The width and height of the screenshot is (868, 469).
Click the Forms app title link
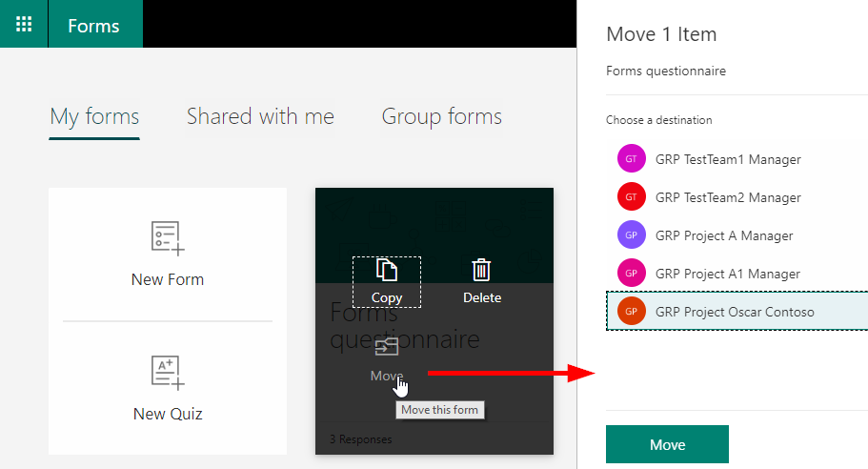(94, 25)
